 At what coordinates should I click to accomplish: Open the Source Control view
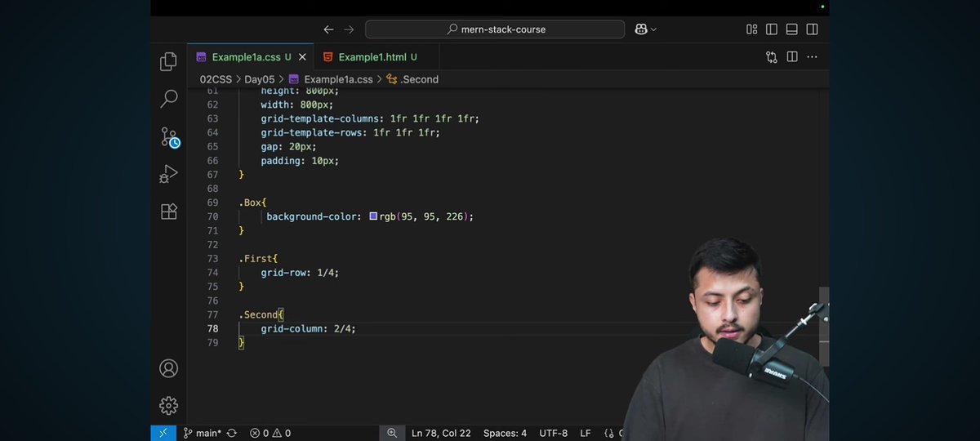click(169, 136)
